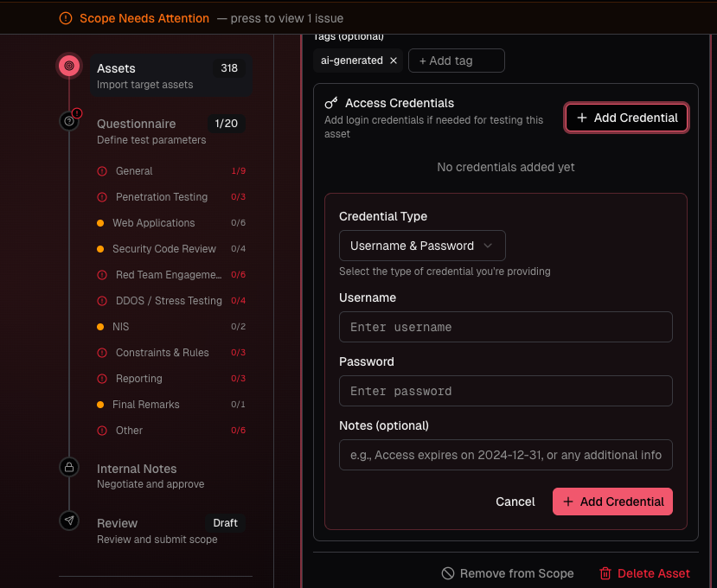This screenshot has height=588, width=717.
Task: Click the Questionnaire step circle icon
Action: click(x=69, y=122)
